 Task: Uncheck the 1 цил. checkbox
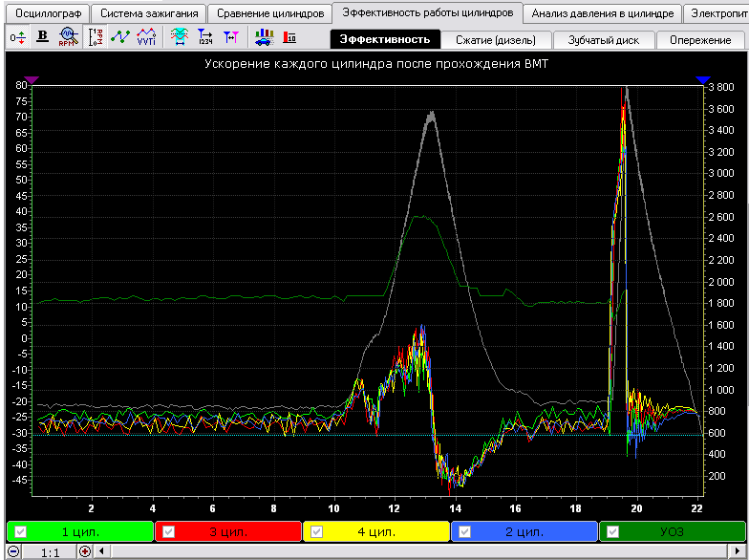point(21,531)
